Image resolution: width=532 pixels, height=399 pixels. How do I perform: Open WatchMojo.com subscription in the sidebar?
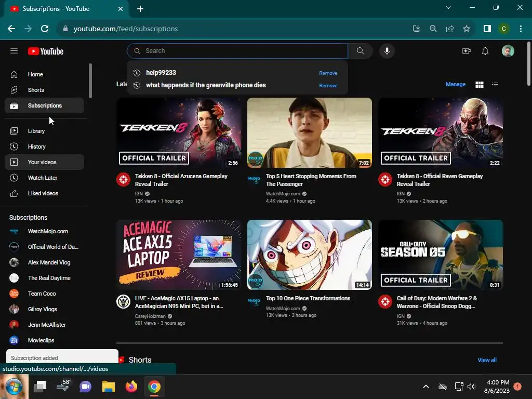tap(45, 231)
